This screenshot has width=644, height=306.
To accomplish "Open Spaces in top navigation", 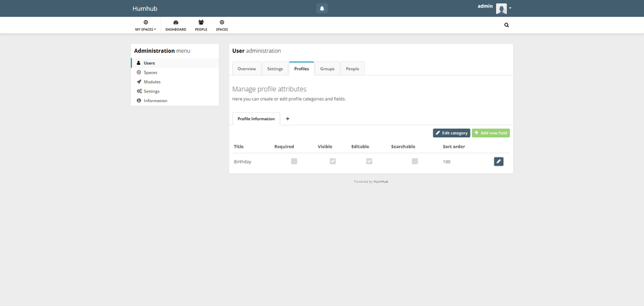I will 222,25.
